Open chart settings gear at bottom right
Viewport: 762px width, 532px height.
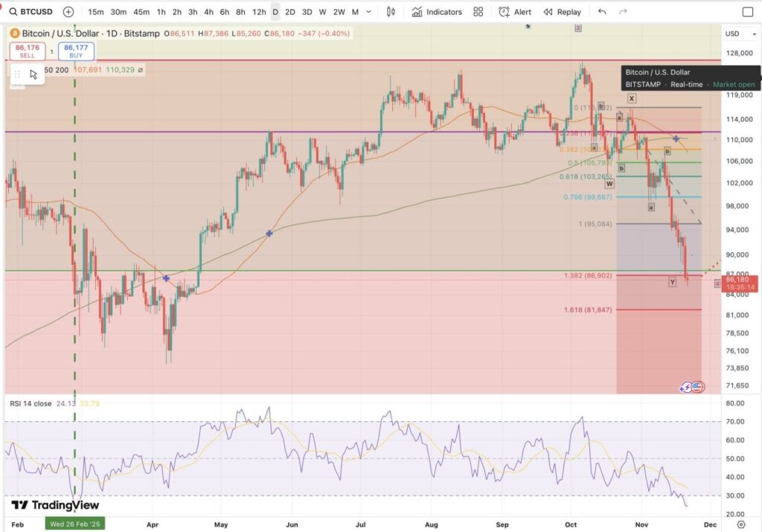(740, 523)
